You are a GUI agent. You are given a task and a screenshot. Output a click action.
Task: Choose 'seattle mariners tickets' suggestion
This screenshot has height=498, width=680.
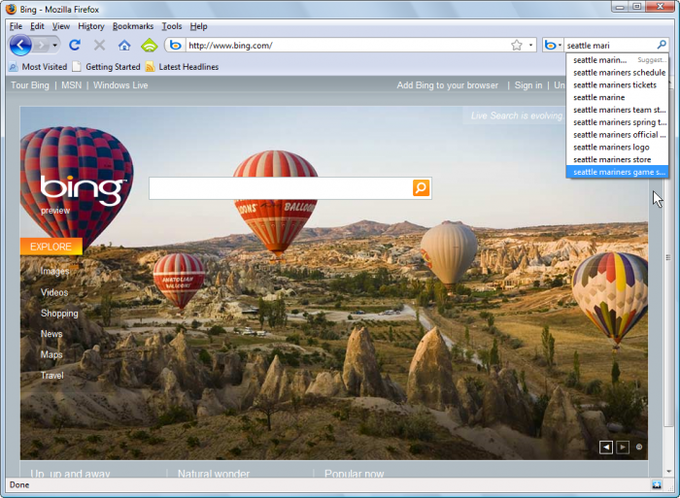tap(614, 85)
